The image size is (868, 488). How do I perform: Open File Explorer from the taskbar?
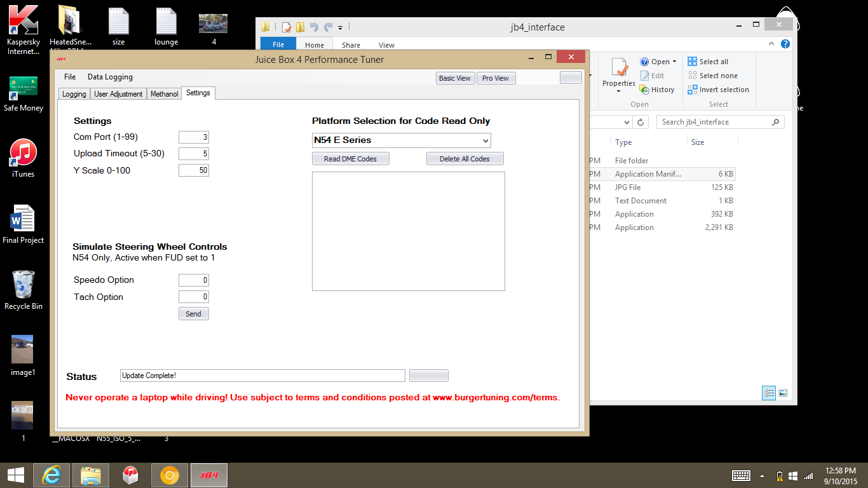91,475
